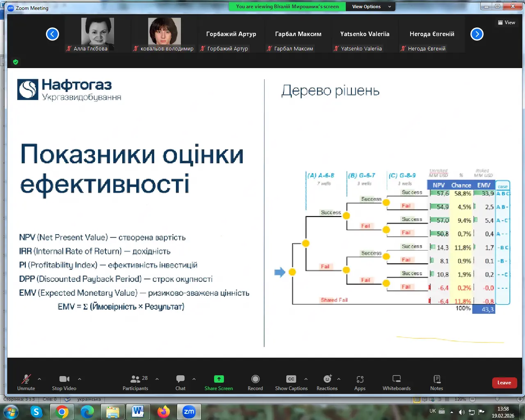525x420 pixels.
Task: Toggle Show Captions
Action: pos(291,382)
